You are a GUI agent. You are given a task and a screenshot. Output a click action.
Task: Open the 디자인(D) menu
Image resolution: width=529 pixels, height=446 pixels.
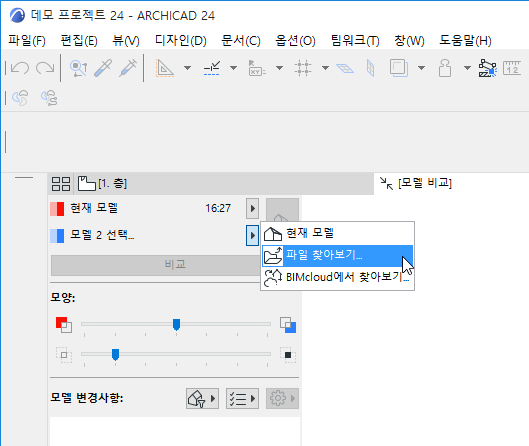(x=180, y=41)
